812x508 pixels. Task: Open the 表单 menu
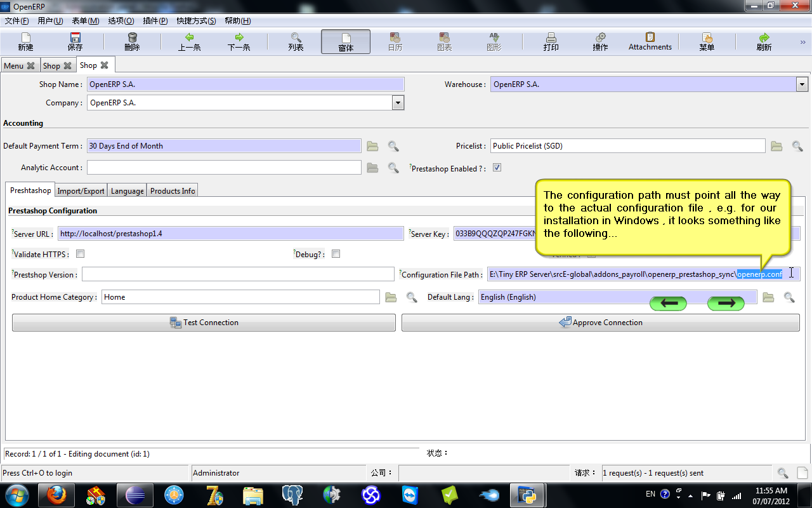tap(86, 21)
